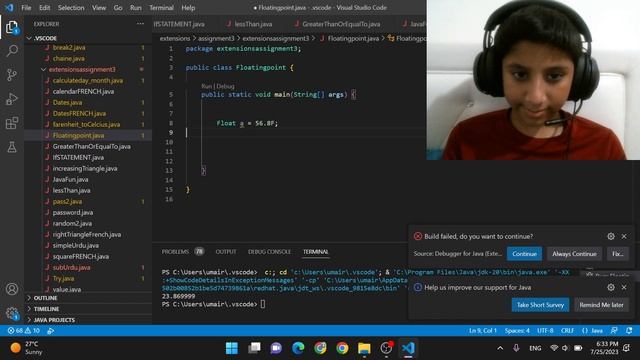Switch to the OUTPUT panel tab
The width and height of the screenshot is (640, 360).
point(226,251)
